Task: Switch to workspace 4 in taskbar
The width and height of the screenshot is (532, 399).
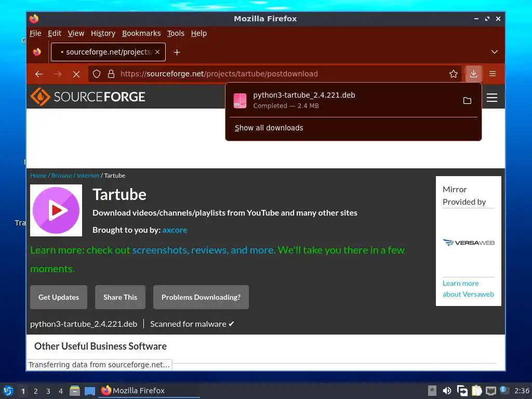Action: (61, 391)
